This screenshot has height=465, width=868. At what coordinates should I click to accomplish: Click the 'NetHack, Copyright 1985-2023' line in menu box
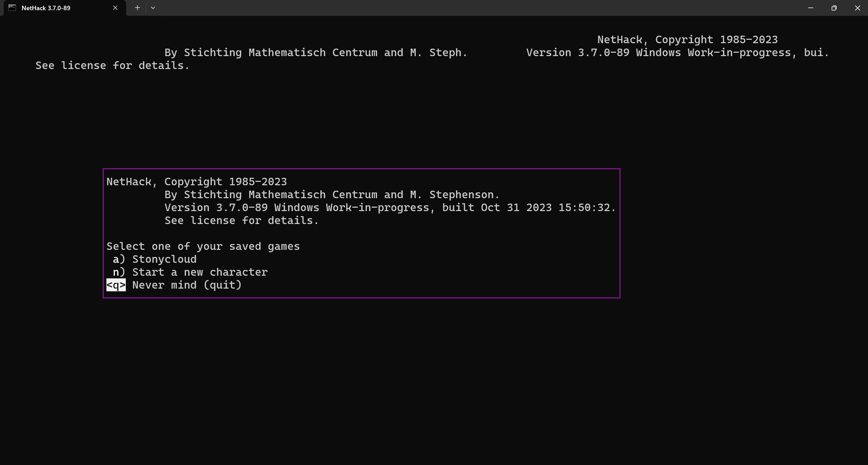tap(197, 182)
